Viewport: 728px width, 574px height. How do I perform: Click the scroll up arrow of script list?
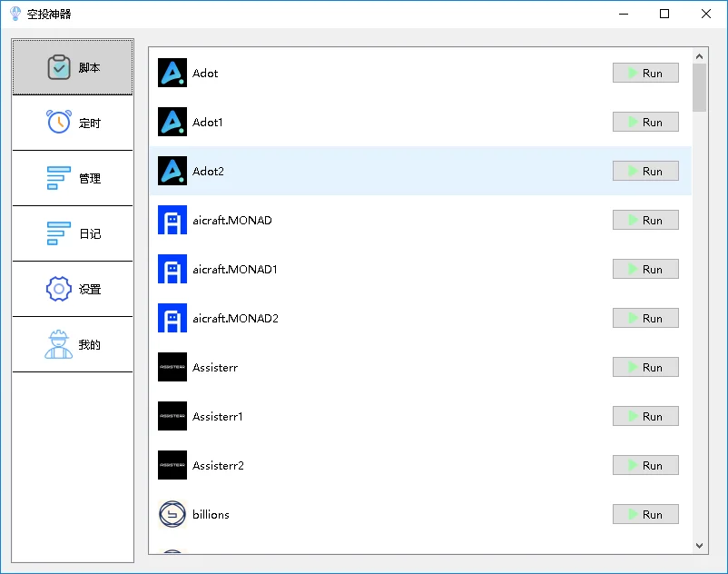coord(699,56)
